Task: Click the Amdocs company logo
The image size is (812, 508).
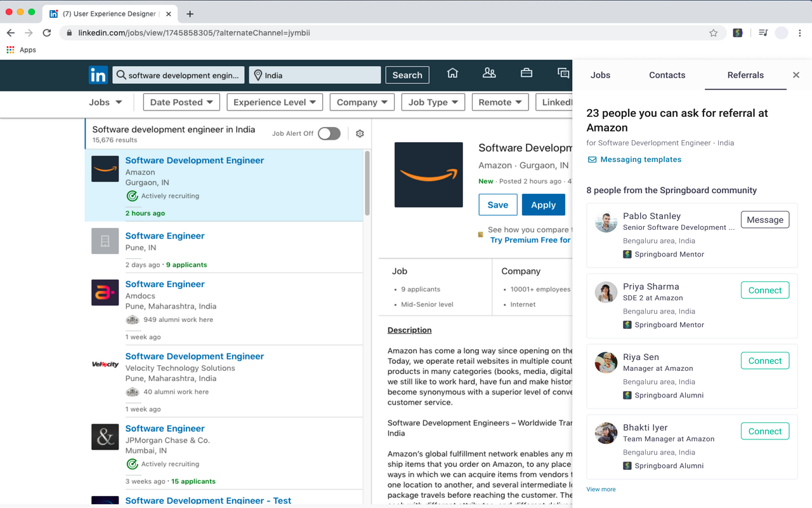Action: click(105, 293)
